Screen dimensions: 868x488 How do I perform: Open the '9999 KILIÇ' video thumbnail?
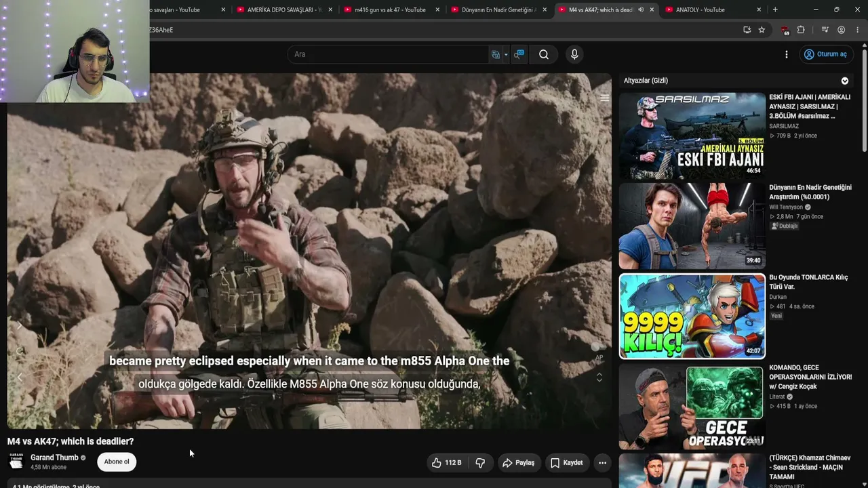click(692, 316)
